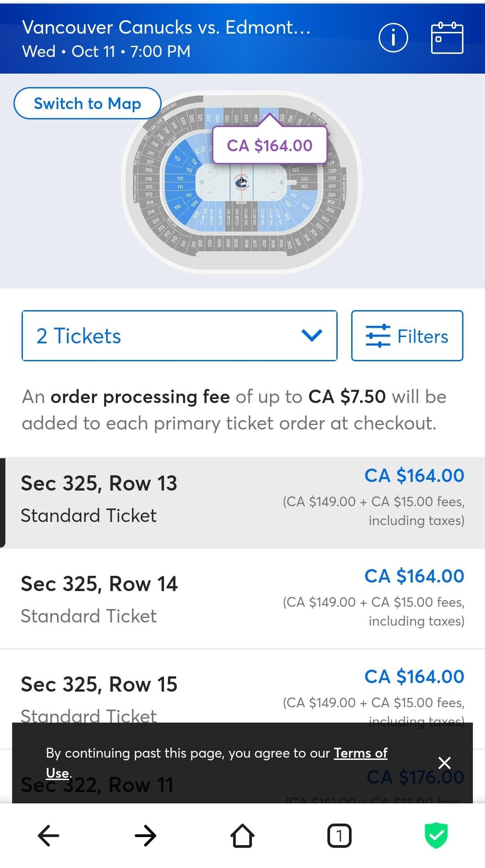Tap the browser forward arrow
485x868 pixels.
pyautogui.click(x=145, y=835)
